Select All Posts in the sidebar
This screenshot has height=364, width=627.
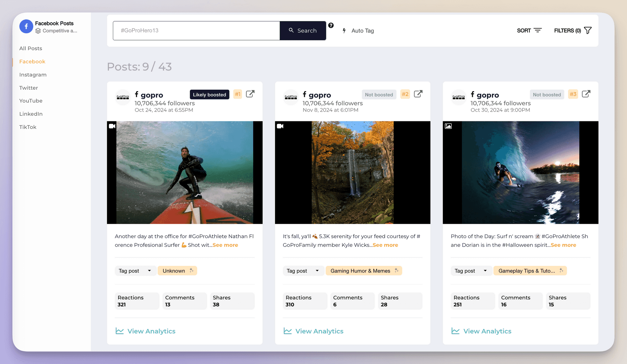(31, 48)
